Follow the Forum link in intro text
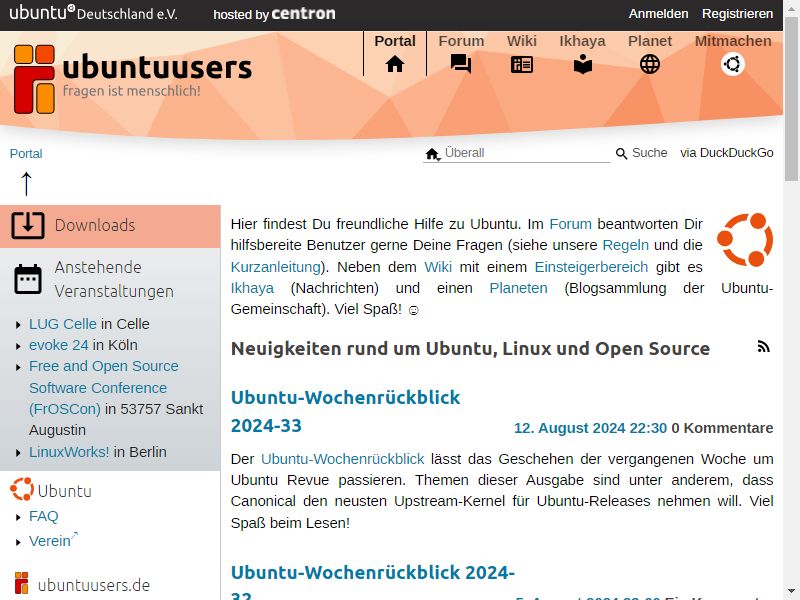This screenshot has height=600, width=800. click(570, 224)
